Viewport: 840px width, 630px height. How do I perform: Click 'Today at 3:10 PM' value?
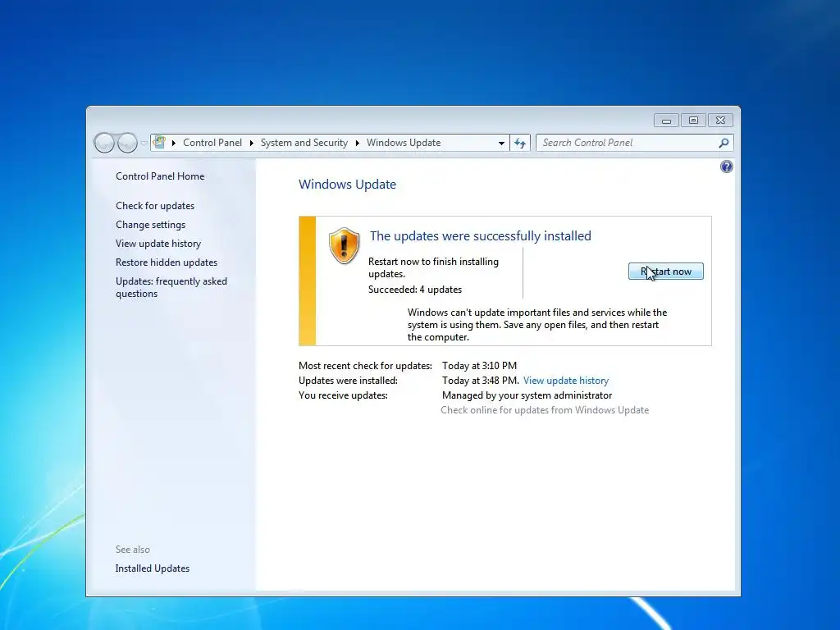(479, 366)
